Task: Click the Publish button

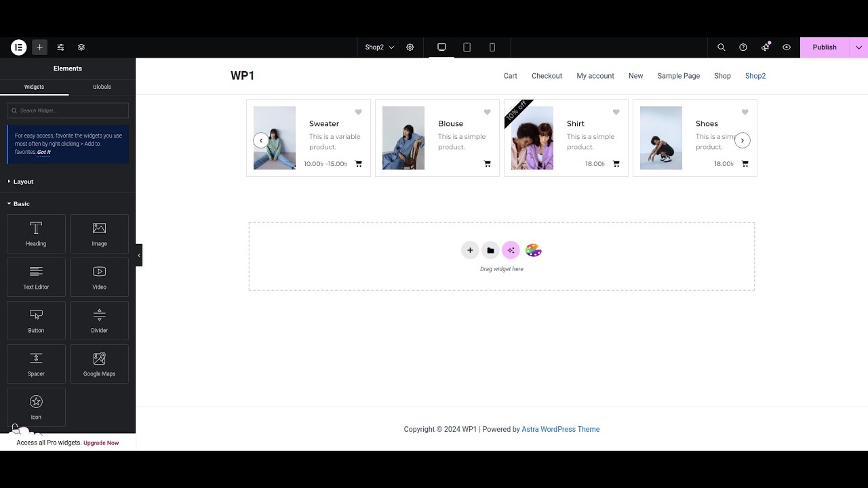Action: pos(825,47)
